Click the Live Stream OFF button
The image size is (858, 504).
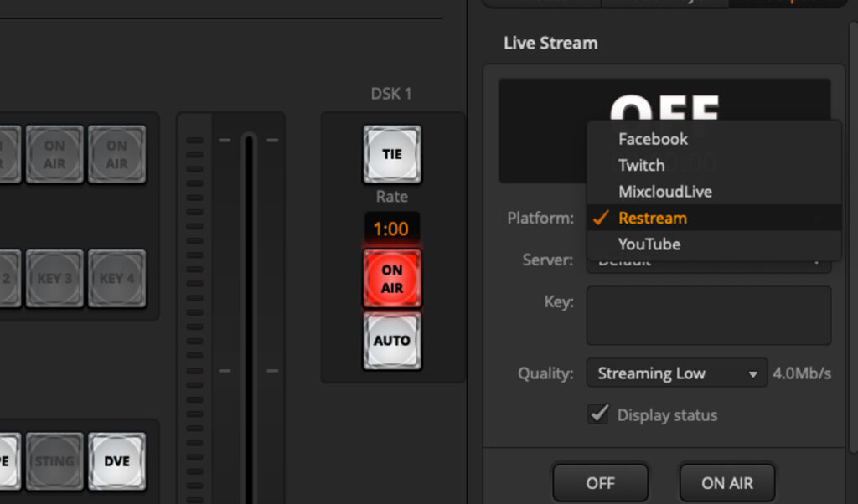click(x=600, y=483)
